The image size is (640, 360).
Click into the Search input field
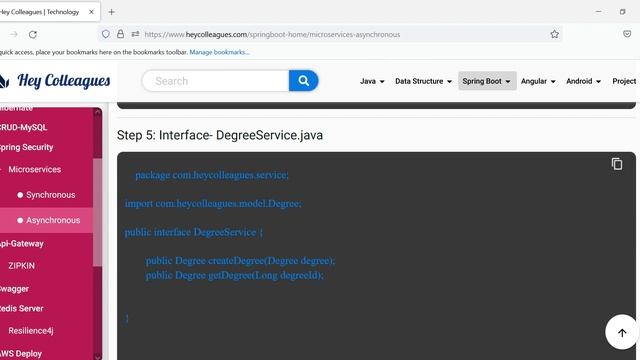point(216,81)
